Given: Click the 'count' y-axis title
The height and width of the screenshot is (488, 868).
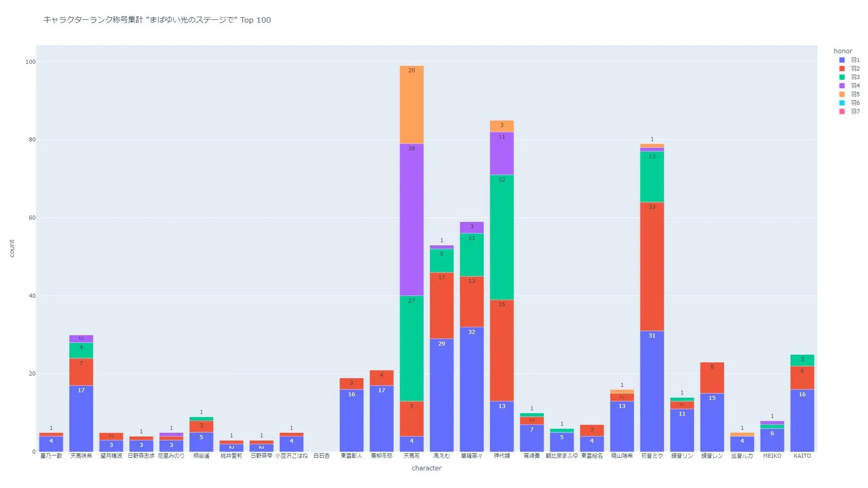Looking at the screenshot, I should 12,249.
